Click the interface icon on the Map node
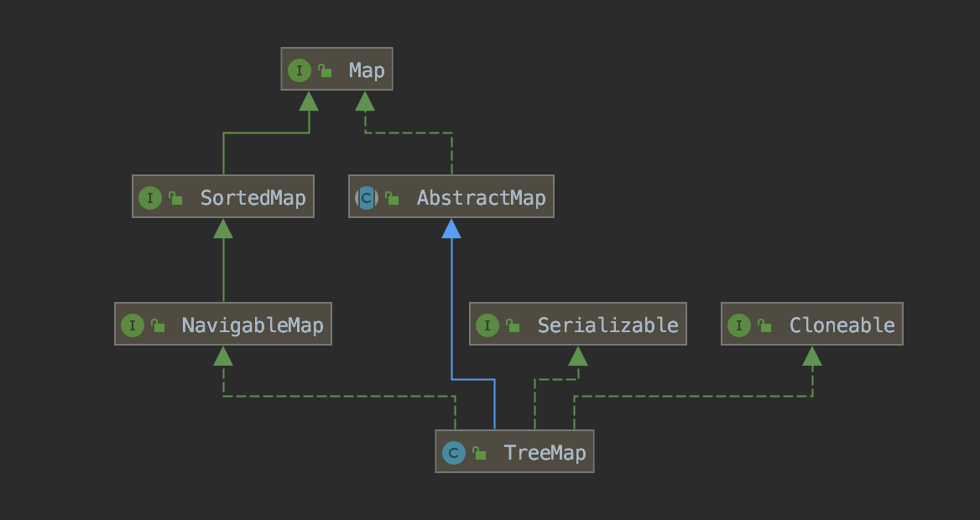The image size is (980, 520). [300, 70]
